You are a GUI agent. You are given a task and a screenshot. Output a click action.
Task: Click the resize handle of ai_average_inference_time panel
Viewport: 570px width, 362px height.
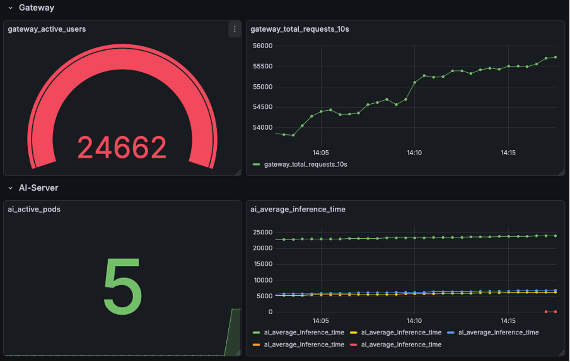[x=562, y=353]
